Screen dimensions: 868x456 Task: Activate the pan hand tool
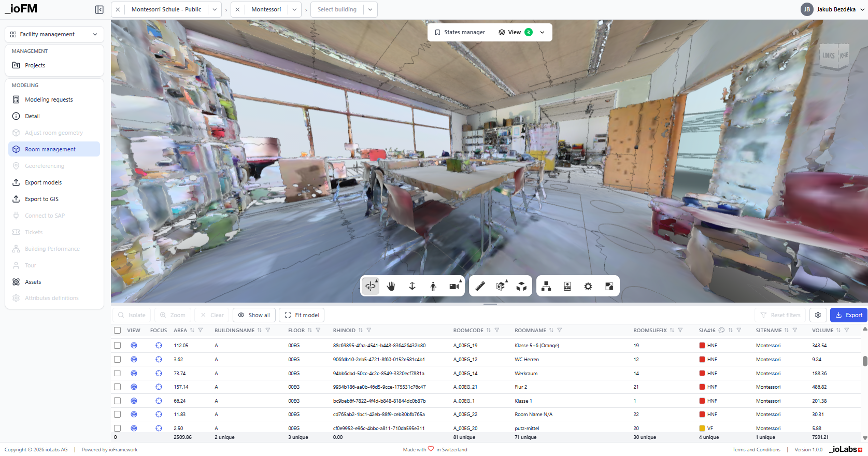tap(391, 286)
